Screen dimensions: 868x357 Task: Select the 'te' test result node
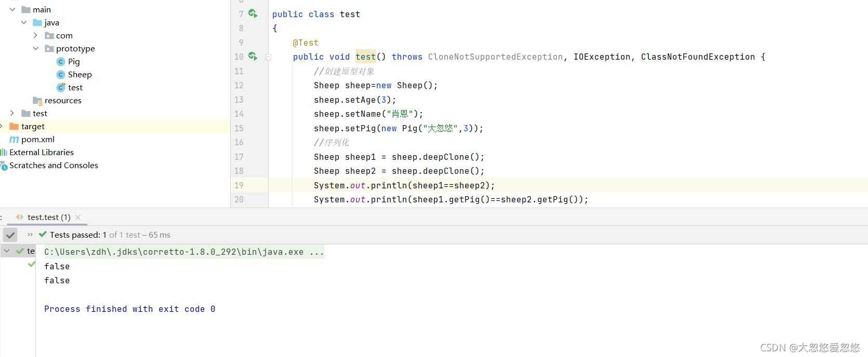pyautogui.click(x=31, y=251)
